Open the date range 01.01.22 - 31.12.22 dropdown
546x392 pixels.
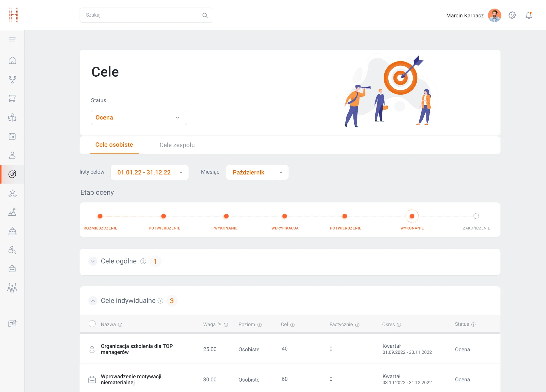(x=149, y=172)
